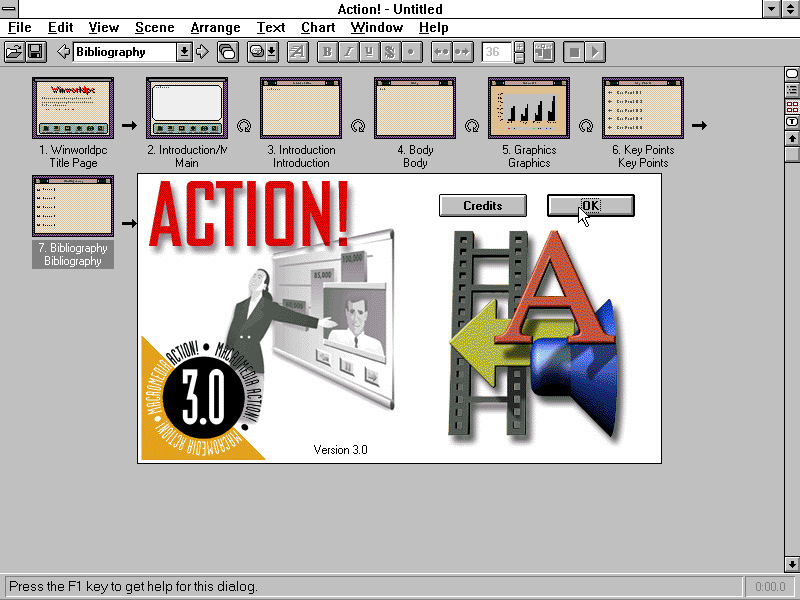
Task: Toggle Bold formatting
Action: (328, 52)
